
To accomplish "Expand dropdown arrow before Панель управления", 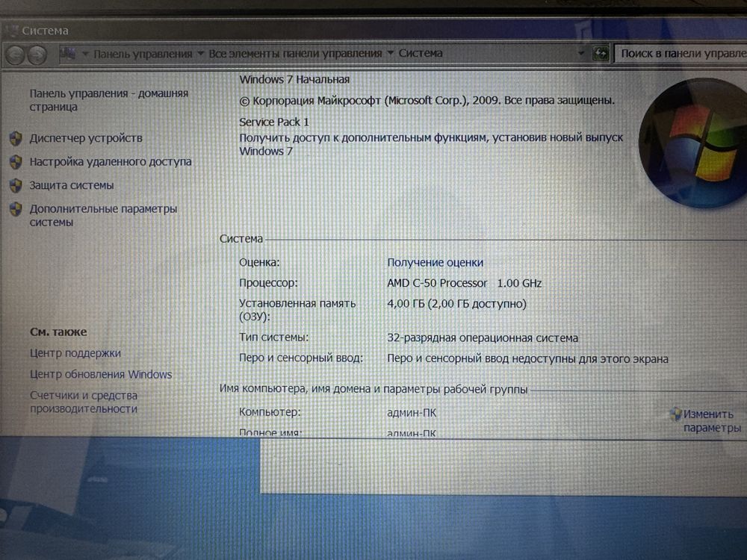I will pos(85,54).
